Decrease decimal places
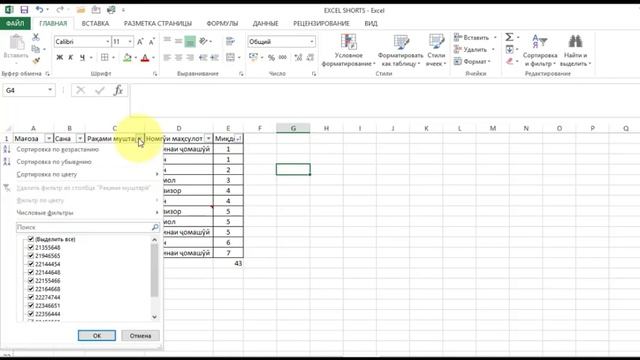 [310, 58]
